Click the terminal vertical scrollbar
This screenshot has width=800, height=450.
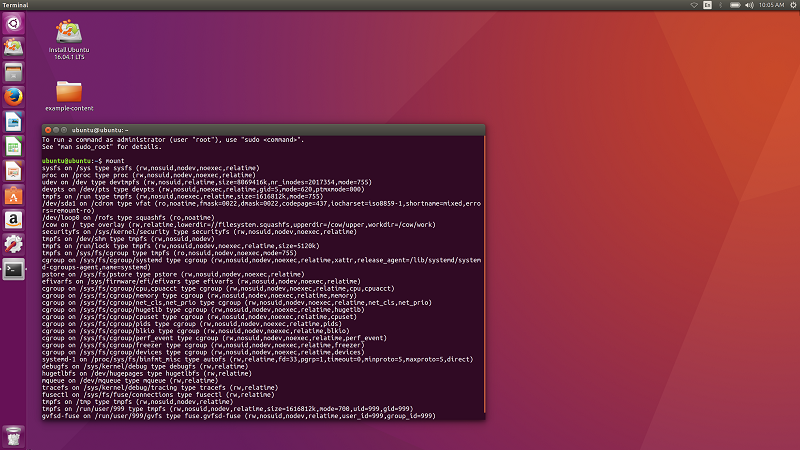coord(484,274)
